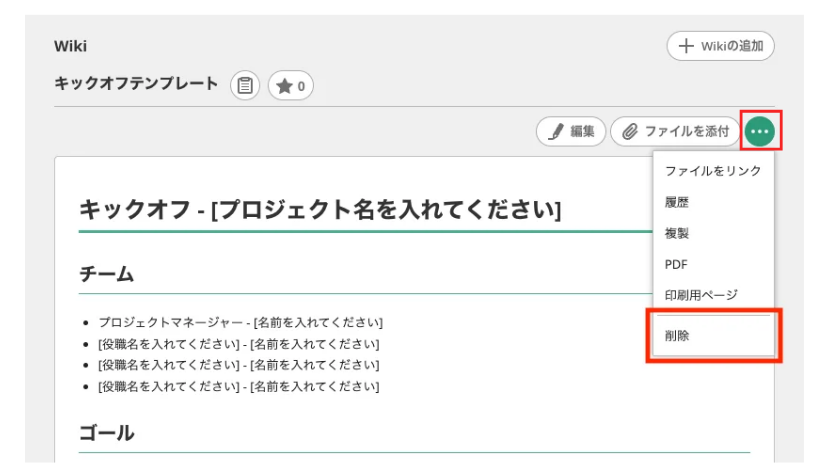Click the Wiki heading text
The height and width of the screenshot is (476, 828).
click(x=70, y=46)
